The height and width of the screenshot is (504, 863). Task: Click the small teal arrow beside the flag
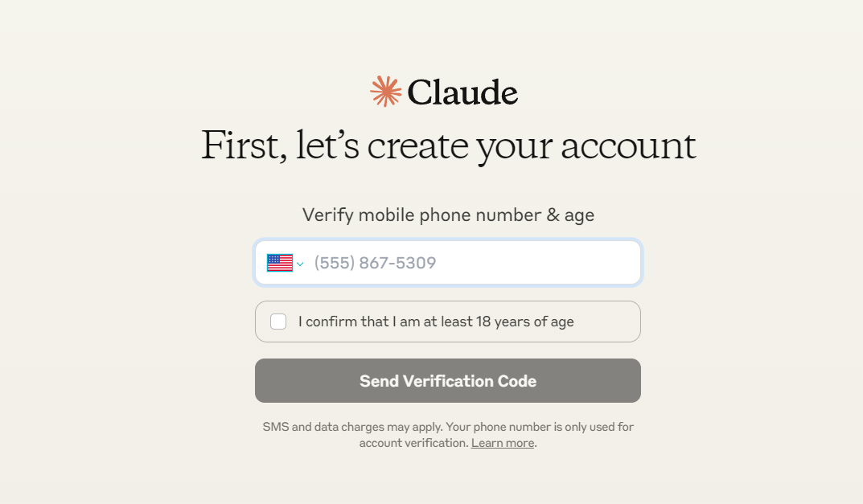300,264
